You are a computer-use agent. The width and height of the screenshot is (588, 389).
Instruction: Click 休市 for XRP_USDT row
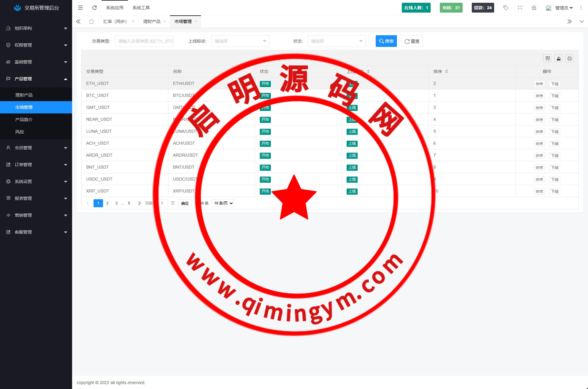click(x=539, y=191)
